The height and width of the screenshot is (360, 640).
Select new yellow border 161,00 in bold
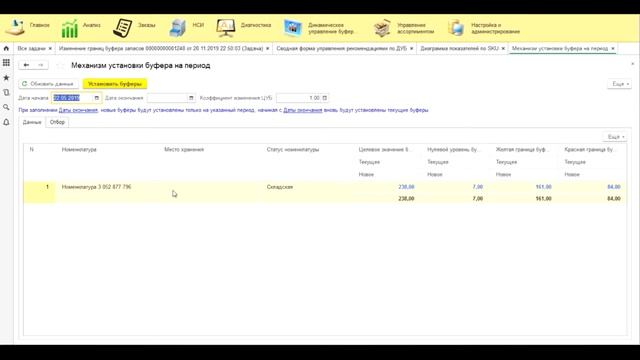pos(543,198)
